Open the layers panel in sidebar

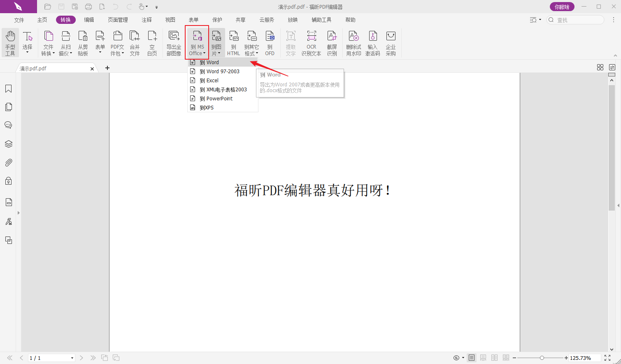pyautogui.click(x=8, y=144)
